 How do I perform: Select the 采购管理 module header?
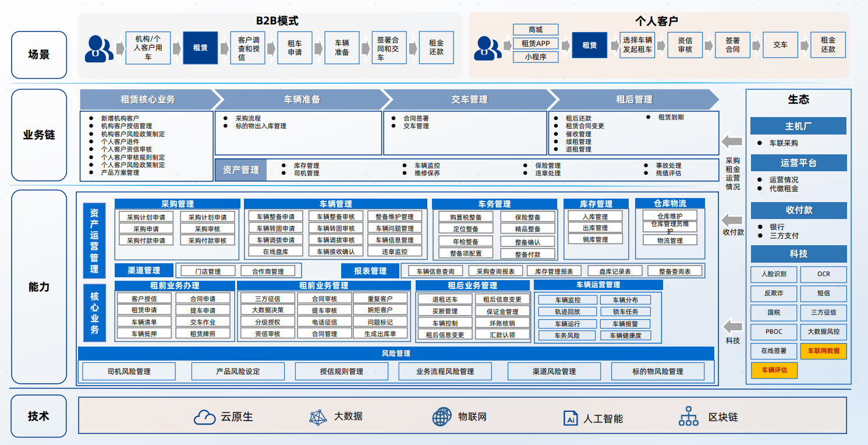point(178,204)
